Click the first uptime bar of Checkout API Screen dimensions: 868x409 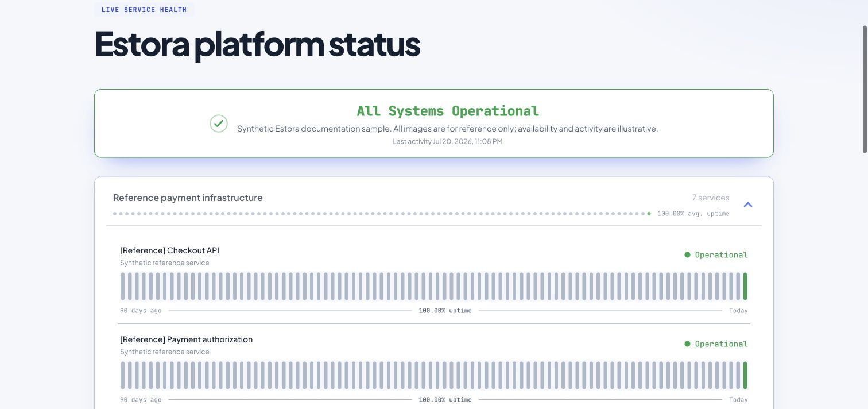click(123, 286)
